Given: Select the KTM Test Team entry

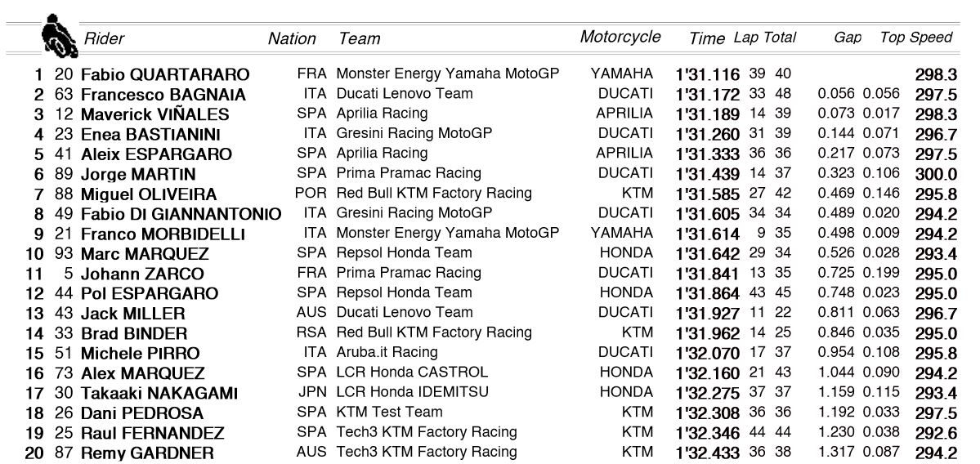Looking at the screenshot, I should pos(389,413).
